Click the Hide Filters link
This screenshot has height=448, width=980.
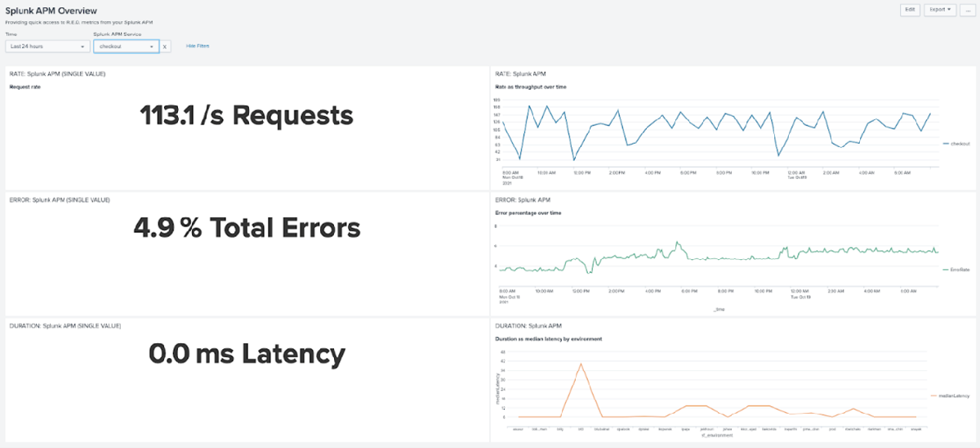coord(198,46)
